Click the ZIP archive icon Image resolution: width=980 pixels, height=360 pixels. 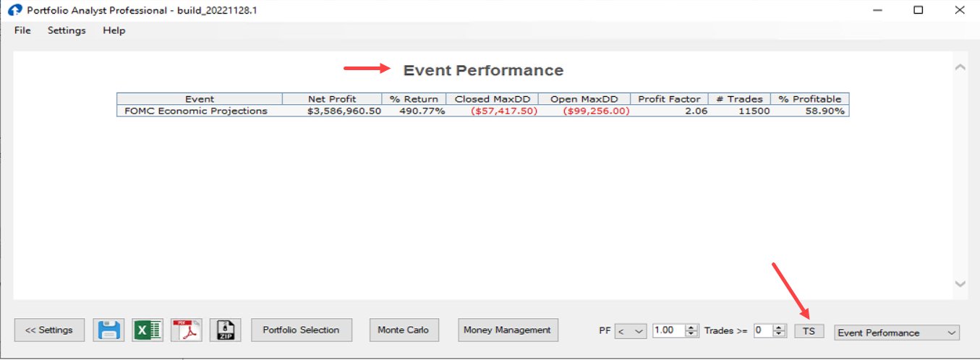tap(225, 330)
